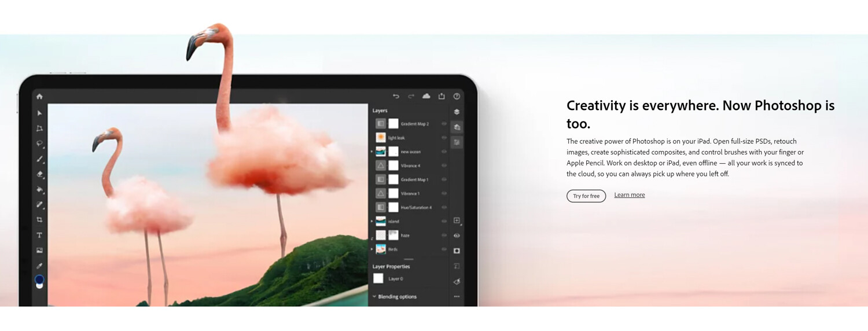Select the Healing brush tool
868x331 pixels.
coord(39,204)
